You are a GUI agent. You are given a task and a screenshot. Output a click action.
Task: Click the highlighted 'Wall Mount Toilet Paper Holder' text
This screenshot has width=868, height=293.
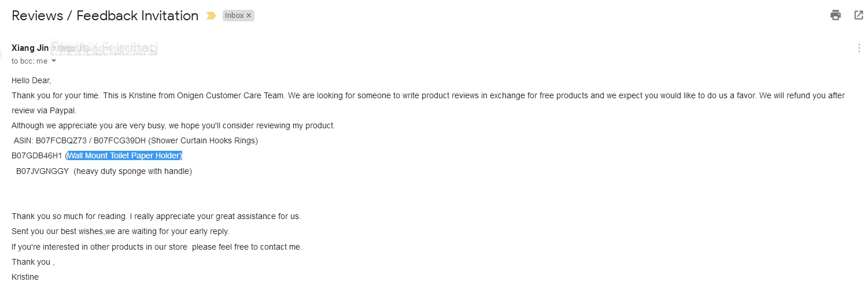[124, 155]
